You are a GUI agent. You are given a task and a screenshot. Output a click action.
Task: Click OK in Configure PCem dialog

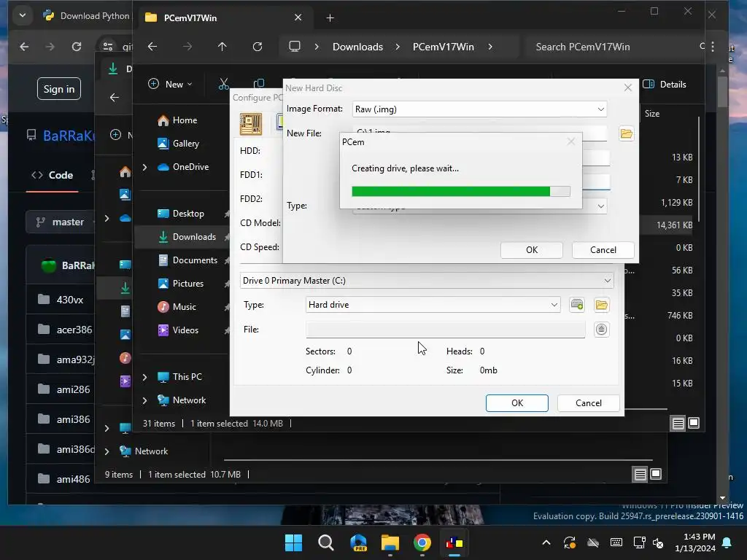coord(517,402)
